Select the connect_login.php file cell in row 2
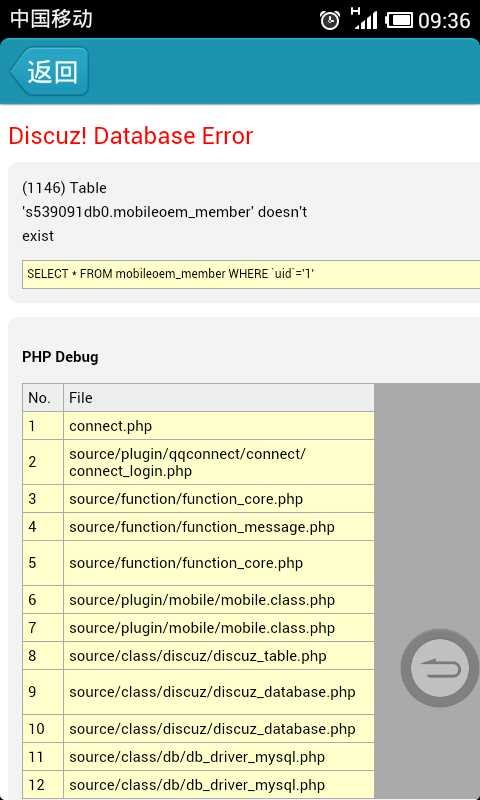This screenshot has width=480, height=800. [219, 462]
